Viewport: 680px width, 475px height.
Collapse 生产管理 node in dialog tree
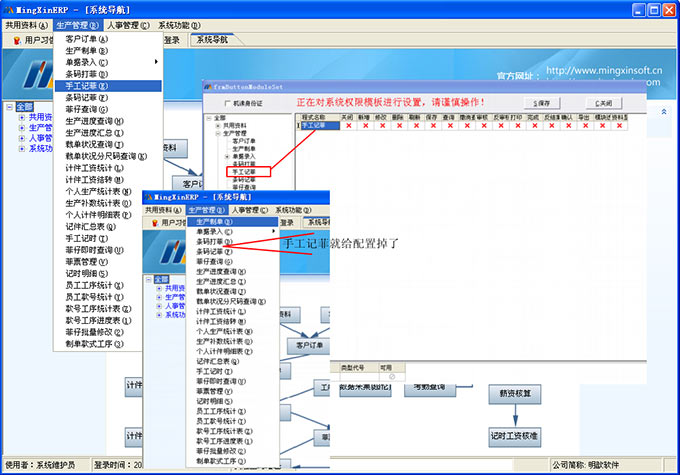[x=218, y=133]
